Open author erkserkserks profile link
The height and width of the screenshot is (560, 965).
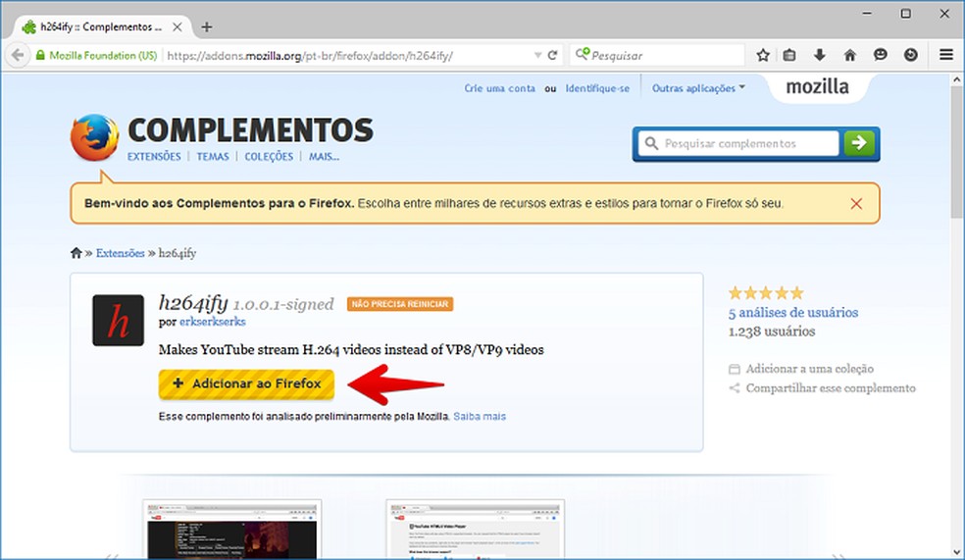point(213,322)
